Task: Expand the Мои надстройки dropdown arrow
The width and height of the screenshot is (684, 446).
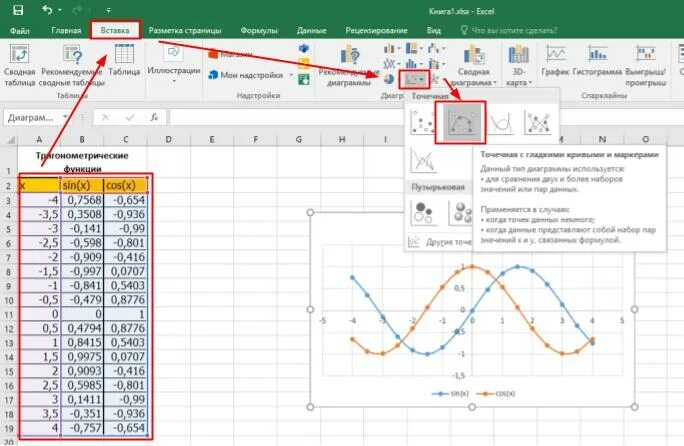Action: pyautogui.click(x=291, y=75)
